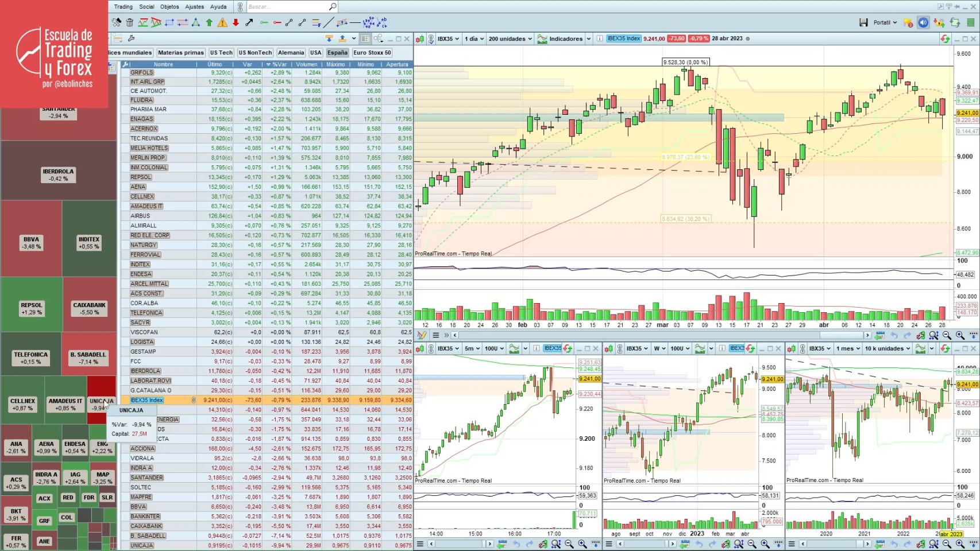
Task: Open the Social menu
Action: 146,6
